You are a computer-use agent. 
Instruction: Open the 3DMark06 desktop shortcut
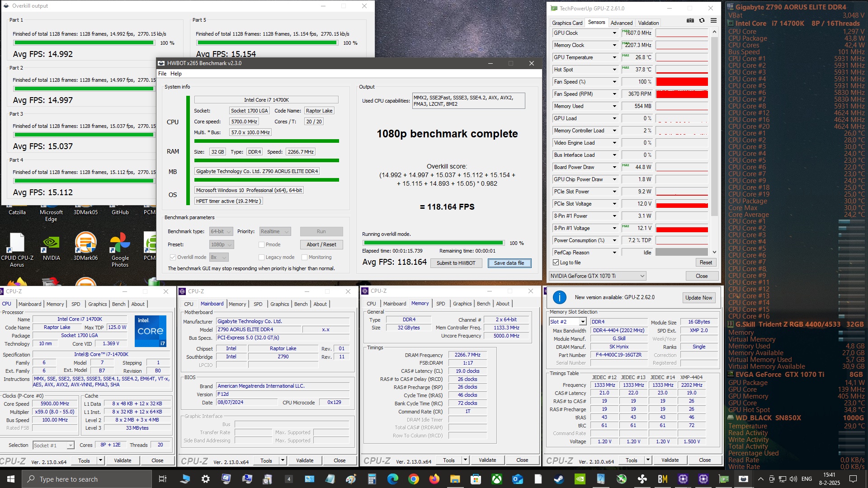pos(85,247)
